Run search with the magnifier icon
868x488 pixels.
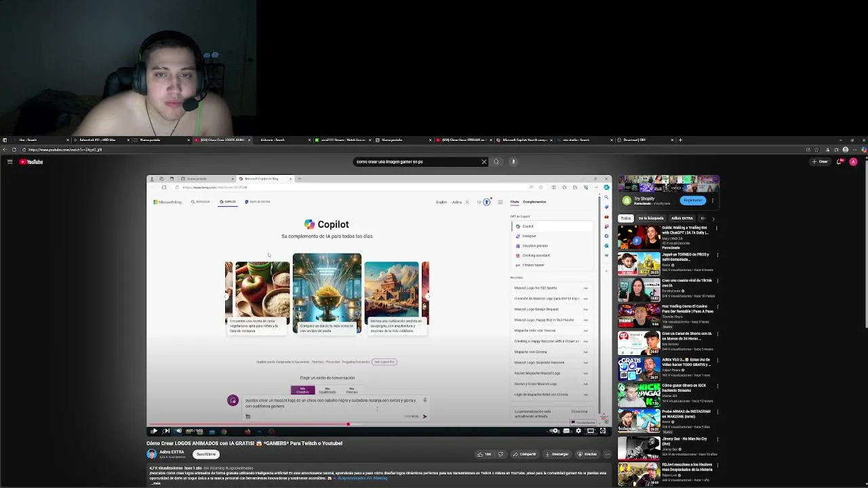(496, 162)
